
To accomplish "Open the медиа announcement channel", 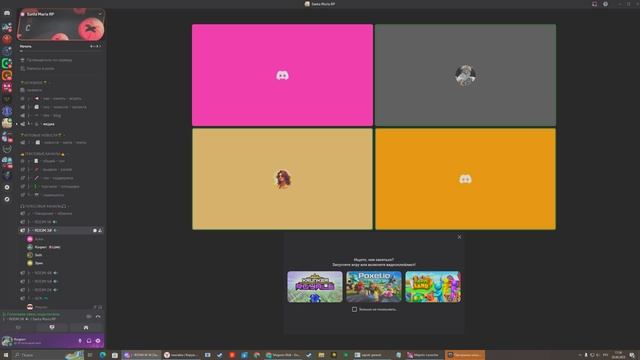I will [61, 124].
